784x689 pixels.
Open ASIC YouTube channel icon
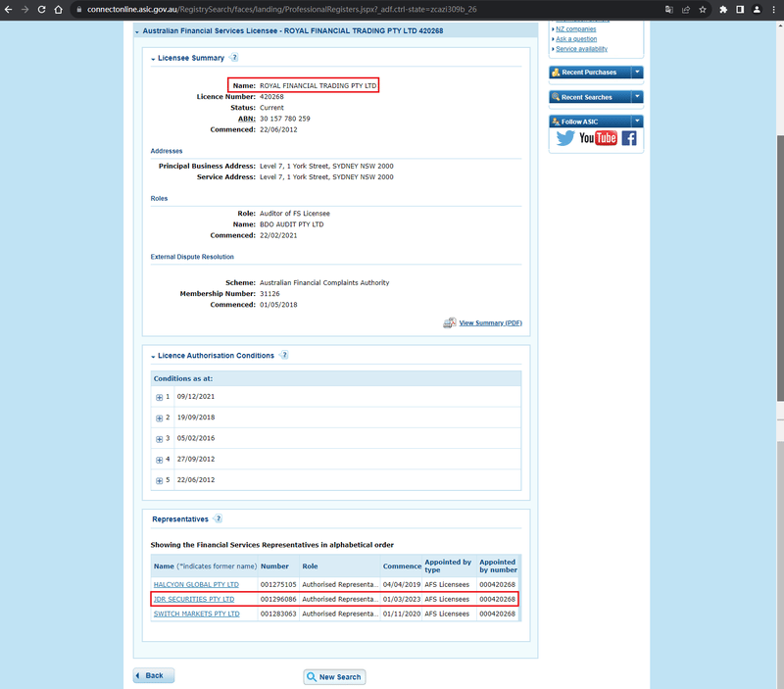(x=598, y=138)
